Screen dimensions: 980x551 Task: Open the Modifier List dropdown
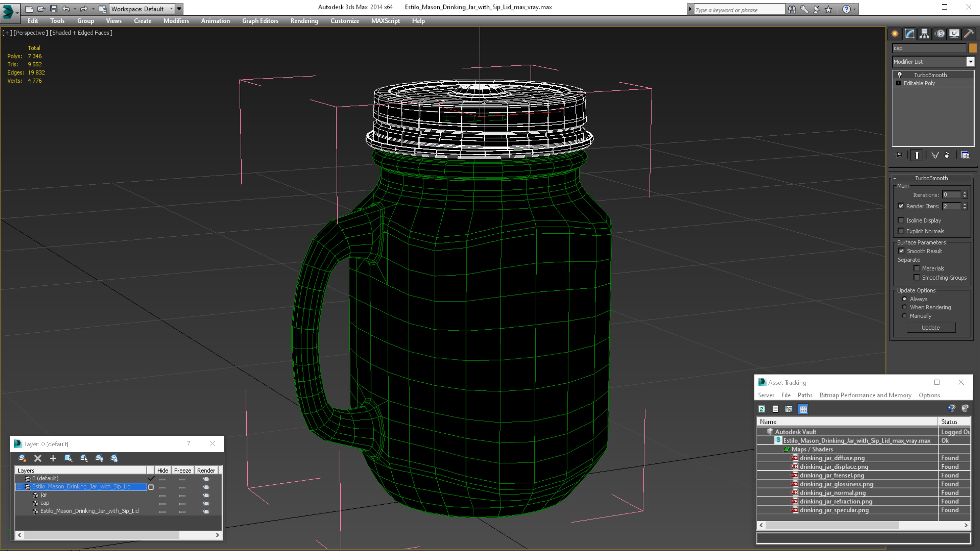(x=970, y=62)
